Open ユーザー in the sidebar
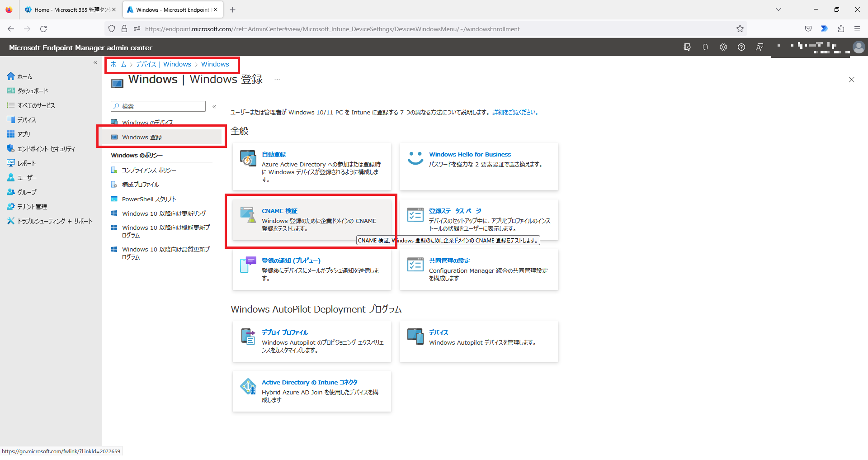The width and height of the screenshot is (868, 460). [22, 178]
